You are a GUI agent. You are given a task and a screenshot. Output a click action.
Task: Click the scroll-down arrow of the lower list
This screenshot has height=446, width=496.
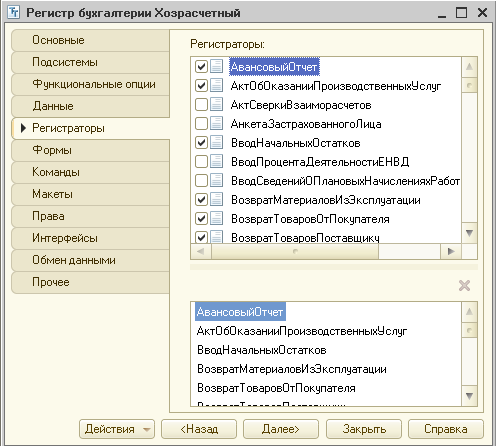(469, 396)
